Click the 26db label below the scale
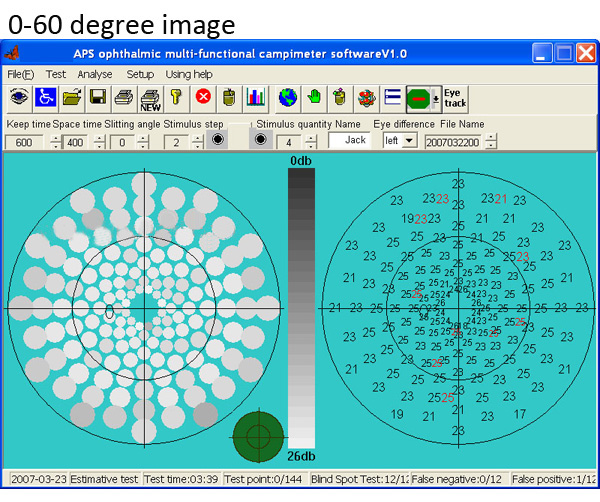600x502 pixels. (302, 456)
